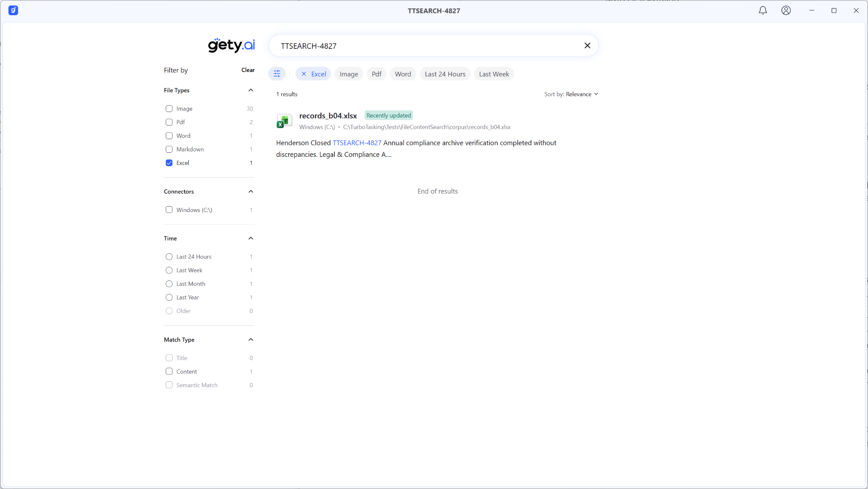Image resolution: width=868 pixels, height=489 pixels.
Task: Check the Word file type checkbox
Action: (169, 136)
